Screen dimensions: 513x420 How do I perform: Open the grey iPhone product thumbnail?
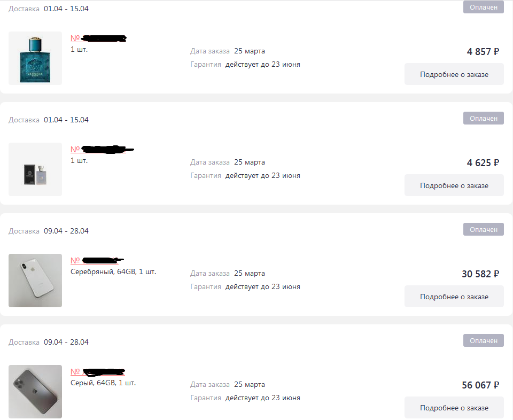(35, 392)
